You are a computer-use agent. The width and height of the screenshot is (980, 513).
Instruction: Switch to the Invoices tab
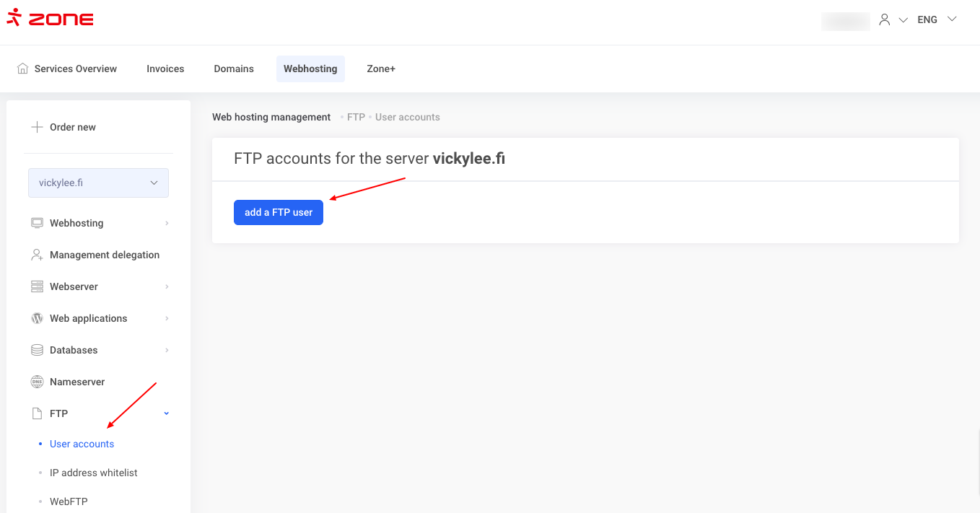[x=165, y=69]
